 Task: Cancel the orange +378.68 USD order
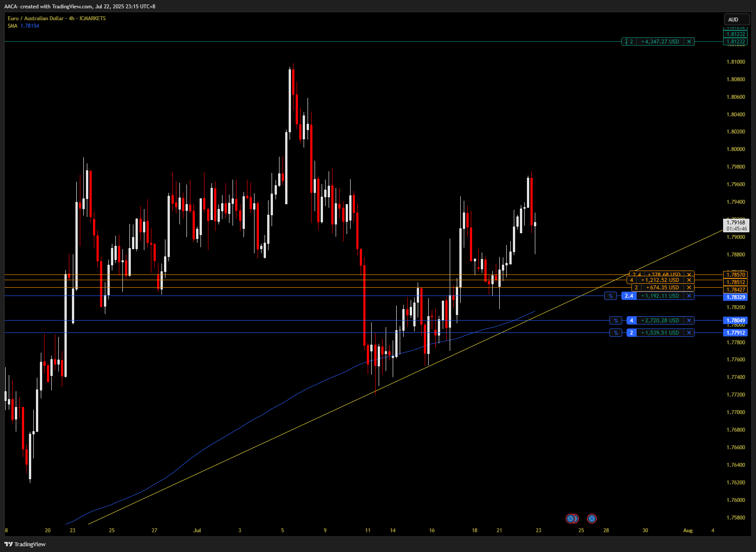(689, 274)
